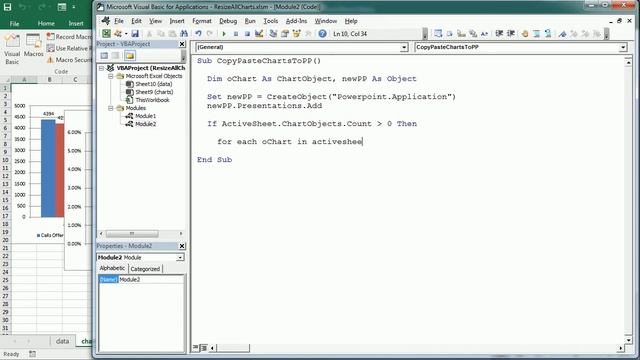Image resolution: width=640 pixels, height=360 pixels.
Task: Open the Object Browser icon
Action: [297, 34]
